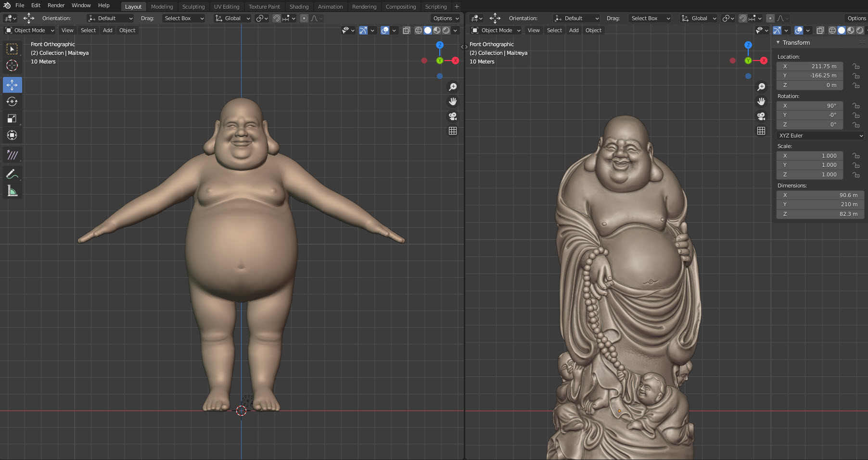Switch to the Sculpting workspace tab
Image resolution: width=868 pixels, height=460 pixels.
(193, 7)
